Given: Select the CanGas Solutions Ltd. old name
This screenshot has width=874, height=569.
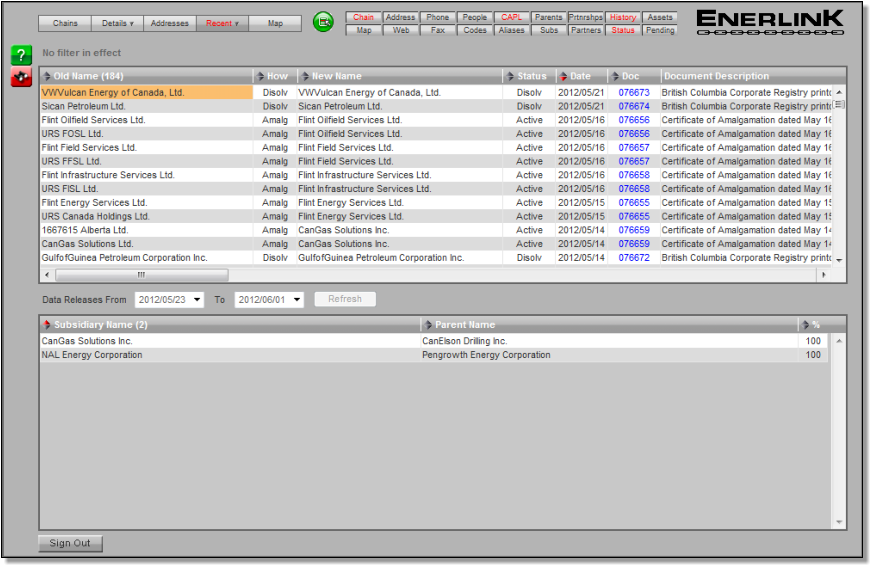Looking at the screenshot, I should (147, 244).
